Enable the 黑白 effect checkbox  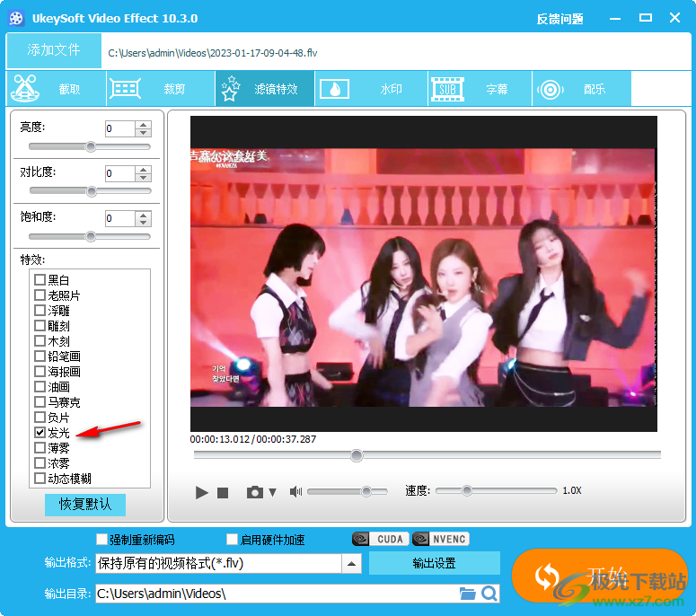(40, 279)
